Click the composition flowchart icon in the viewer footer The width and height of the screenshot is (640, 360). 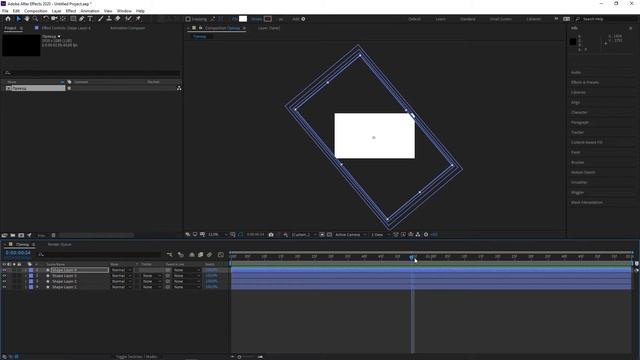pyautogui.click(x=418, y=235)
